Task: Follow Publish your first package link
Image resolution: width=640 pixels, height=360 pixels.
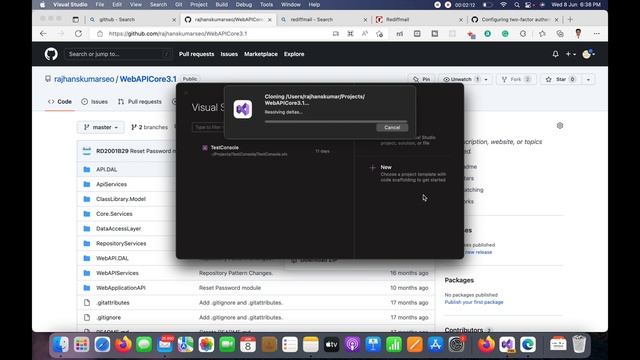Action: (x=474, y=302)
